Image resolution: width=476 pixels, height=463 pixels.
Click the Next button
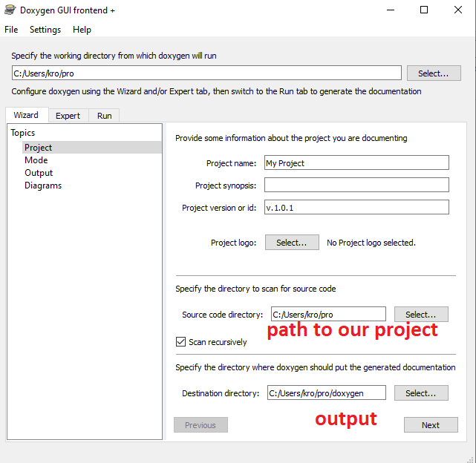[431, 424]
